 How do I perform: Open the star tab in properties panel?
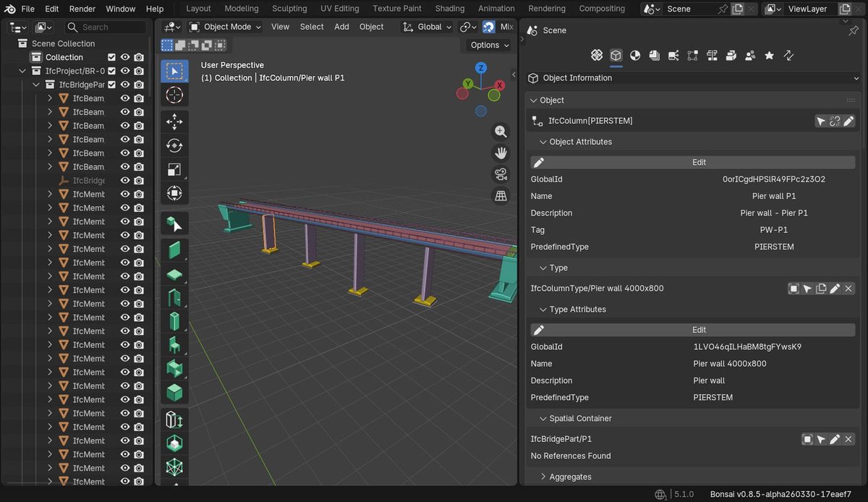coord(769,55)
